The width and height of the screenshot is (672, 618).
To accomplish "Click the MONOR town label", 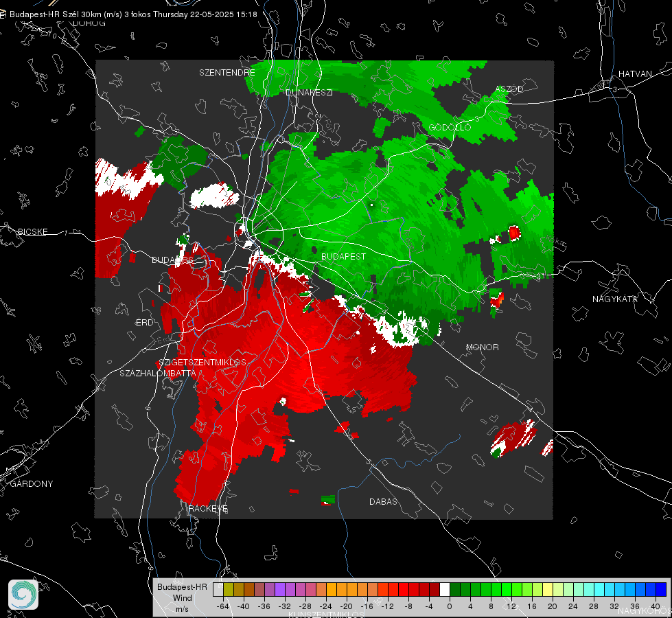I will tap(482, 347).
